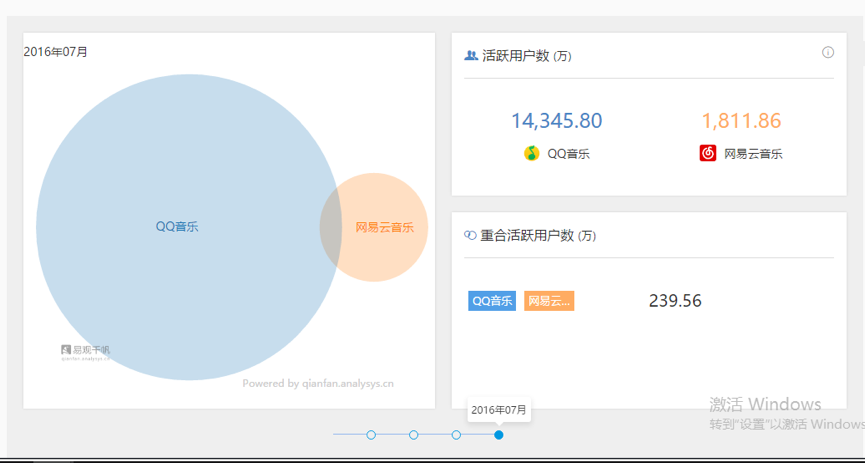Viewport: 865px width, 463px height.
Task: Click the 2016年07月 tooltip above timeline
Action: (x=499, y=410)
